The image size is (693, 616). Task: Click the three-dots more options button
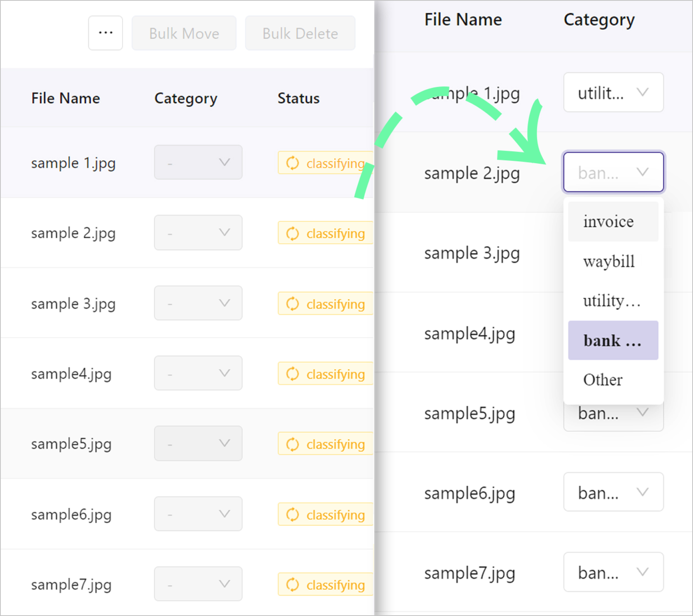(105, 33)
